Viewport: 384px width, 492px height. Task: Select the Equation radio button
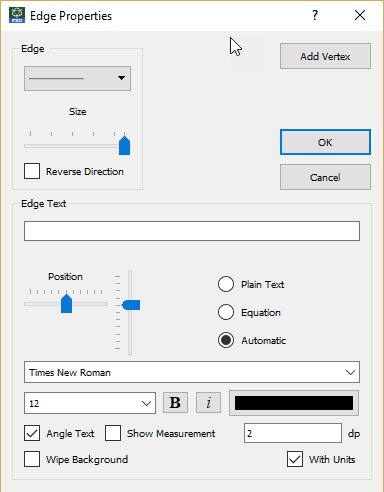coord(226,312)
